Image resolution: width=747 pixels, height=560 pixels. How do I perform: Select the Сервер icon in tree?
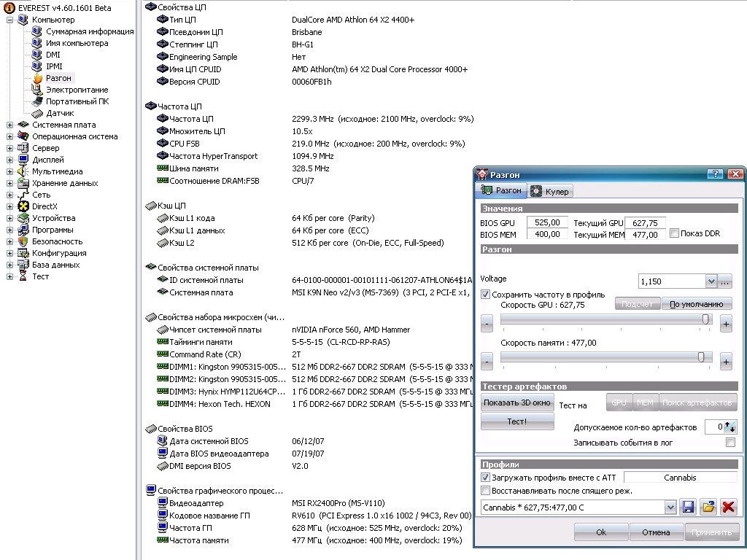tap(23, 148)
